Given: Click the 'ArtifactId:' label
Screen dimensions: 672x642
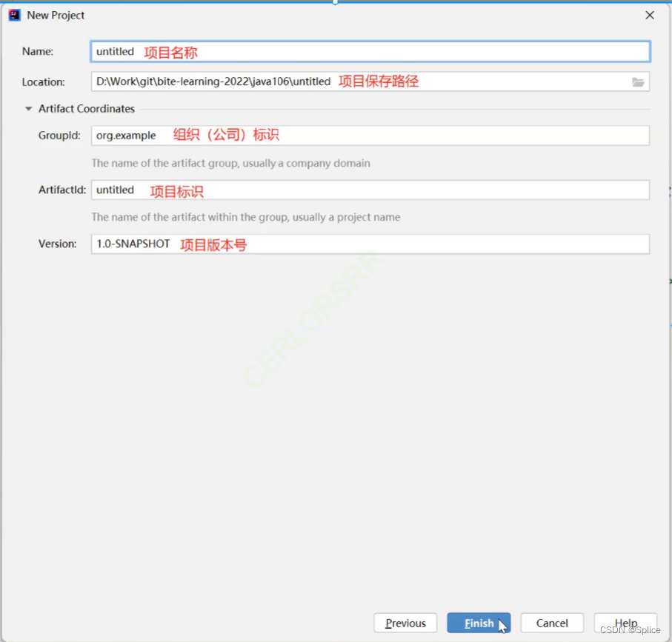Looking at the screenshot, I should 62,190.
